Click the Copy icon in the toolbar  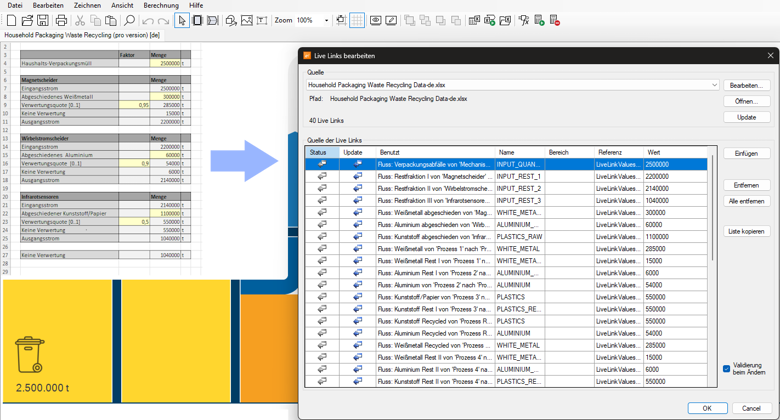[x=96, y=20]
